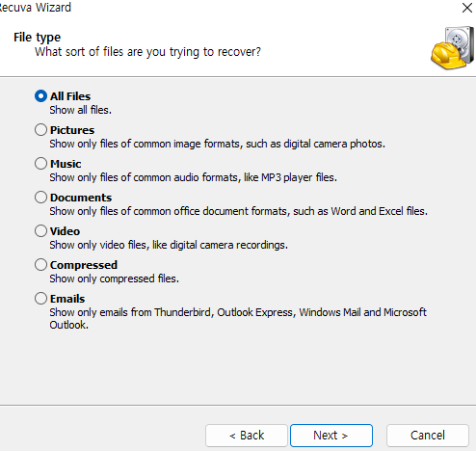Click the 'Word and Excel files' description

point(238,211)
